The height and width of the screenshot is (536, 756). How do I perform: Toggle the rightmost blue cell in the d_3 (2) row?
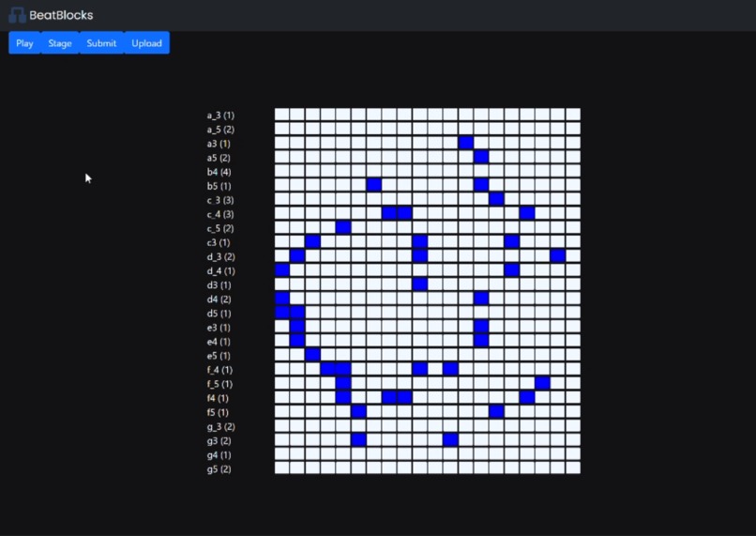point(558,255)
